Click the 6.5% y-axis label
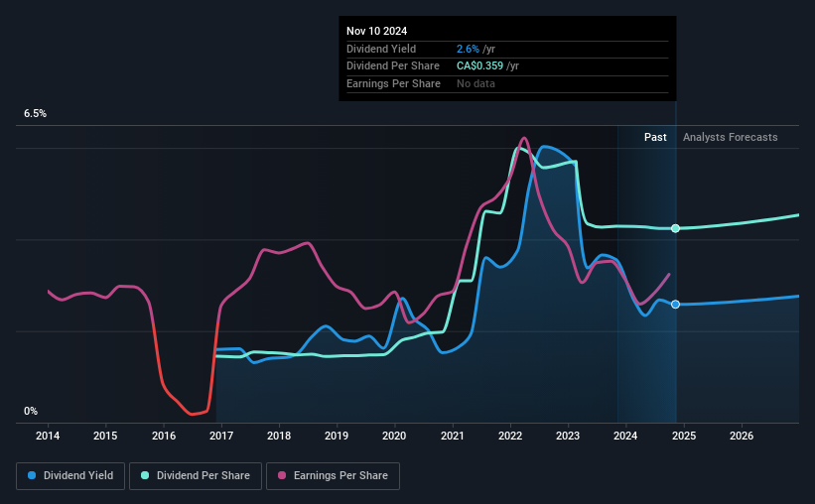815x504 pixels. (36, 114)
